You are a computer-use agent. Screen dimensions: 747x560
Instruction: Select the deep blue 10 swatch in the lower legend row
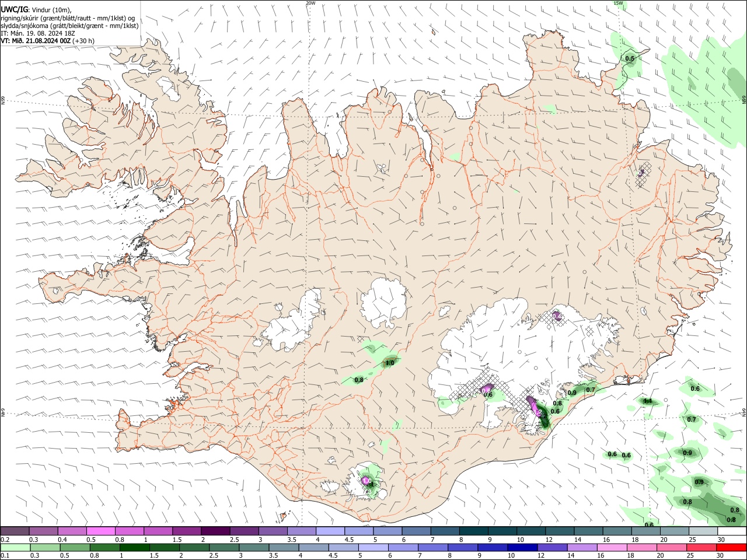click(x=523, y=548)
